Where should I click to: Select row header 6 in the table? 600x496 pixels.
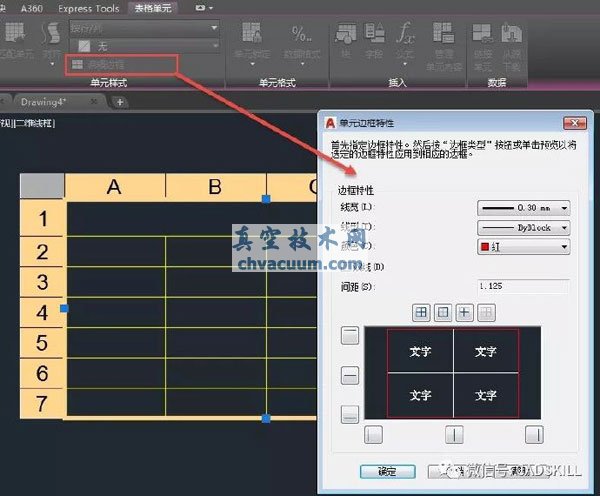[42, 373]
